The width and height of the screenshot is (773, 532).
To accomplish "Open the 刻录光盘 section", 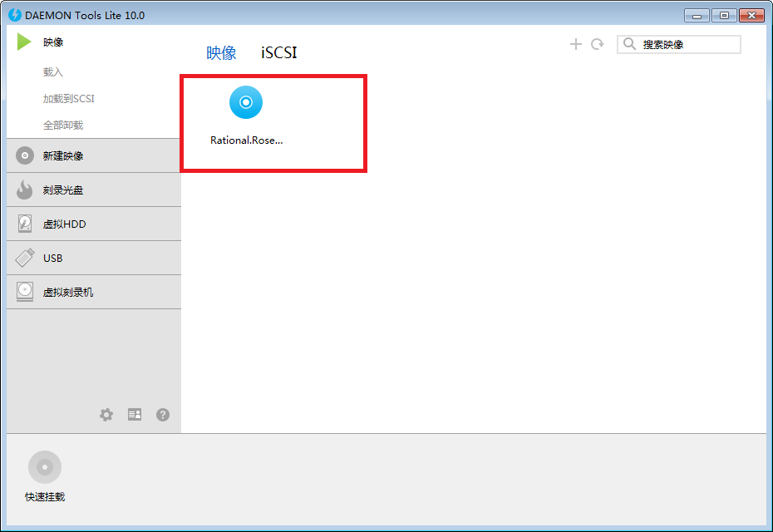I will [94, 190].
